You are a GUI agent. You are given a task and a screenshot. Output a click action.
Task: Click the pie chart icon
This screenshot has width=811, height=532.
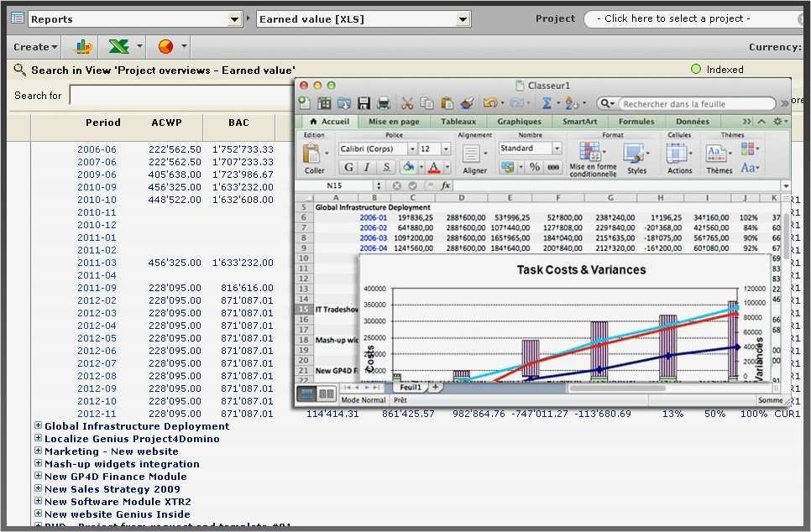165,47
